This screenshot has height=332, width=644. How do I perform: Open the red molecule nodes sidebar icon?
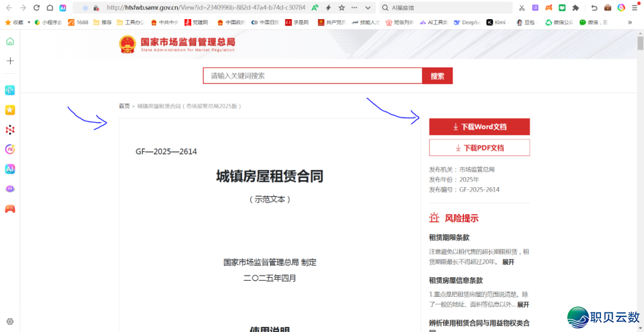pos(10,130)
